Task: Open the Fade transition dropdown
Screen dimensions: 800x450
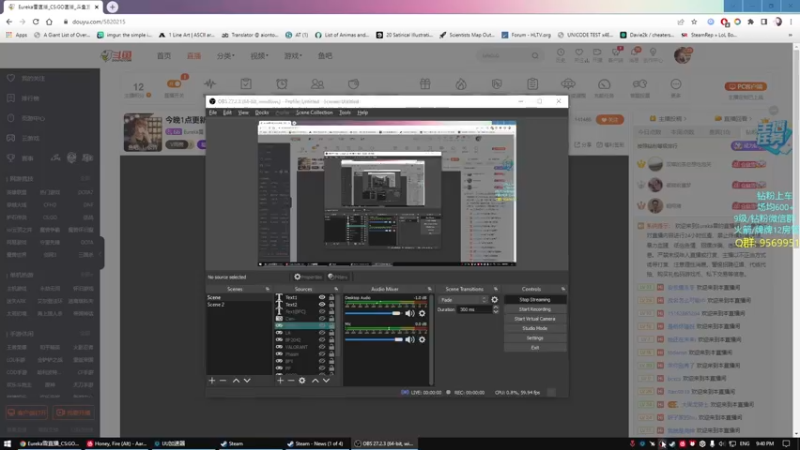Action: (463, 300)
